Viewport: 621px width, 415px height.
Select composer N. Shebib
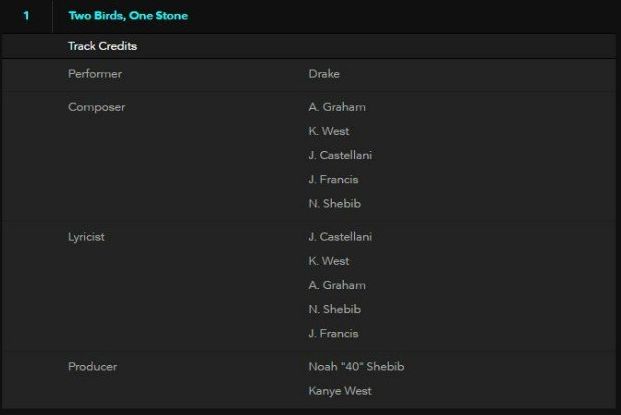click(335, 204)
